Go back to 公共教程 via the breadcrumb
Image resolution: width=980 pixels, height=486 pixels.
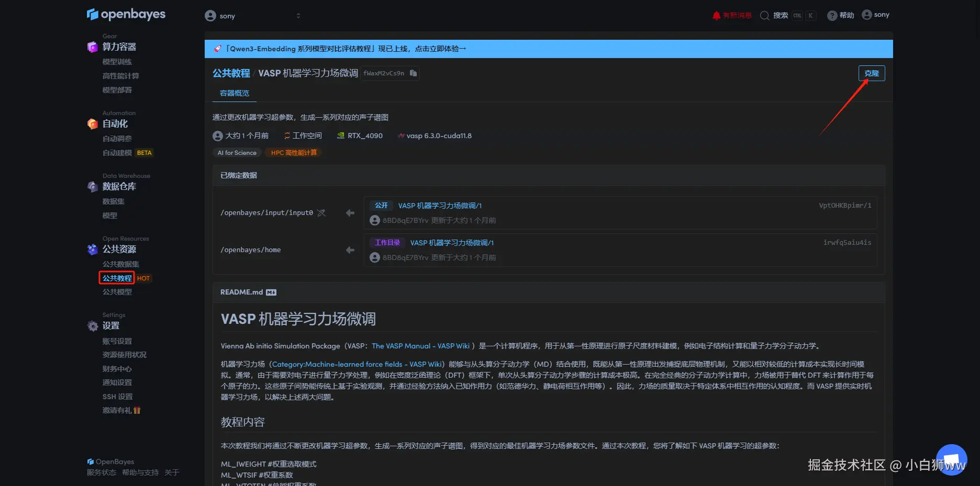coord(231,73)
